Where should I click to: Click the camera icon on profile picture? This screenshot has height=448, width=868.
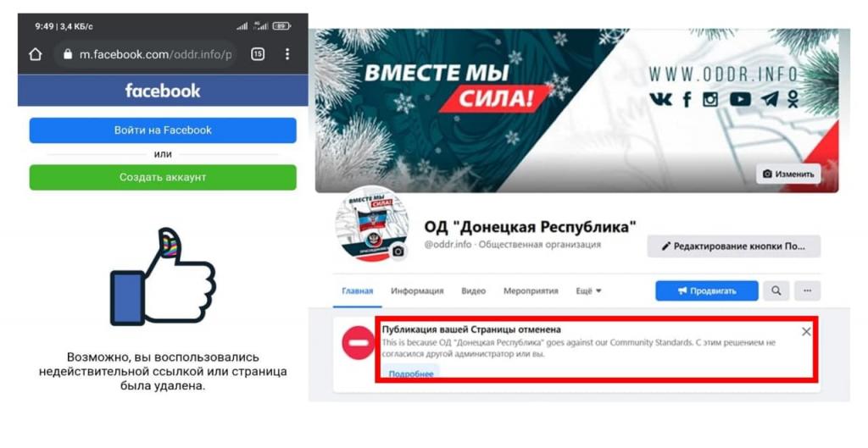tap(398, 252)
